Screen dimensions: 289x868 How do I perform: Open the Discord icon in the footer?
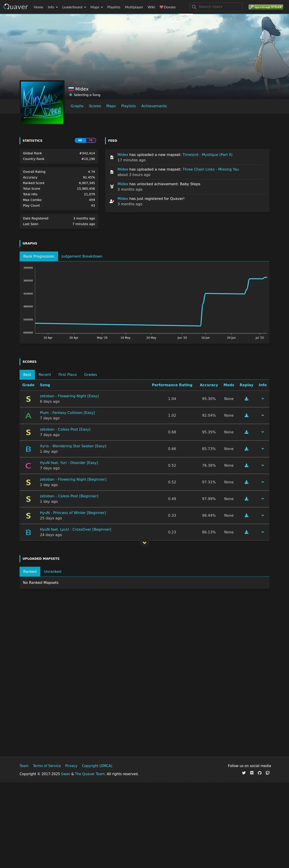click(x=252, y=773)
